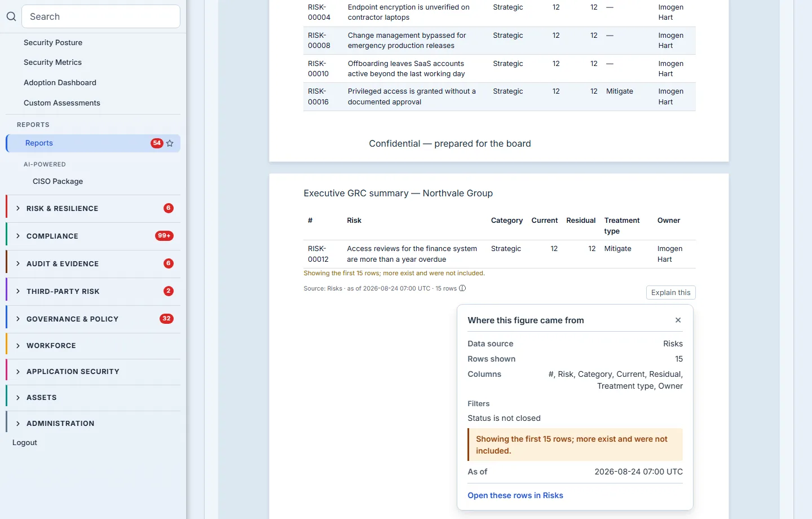Click the Explain this button
Image resolution: width=812 pixels, height=519 pixels.
[x=670, y=292]
